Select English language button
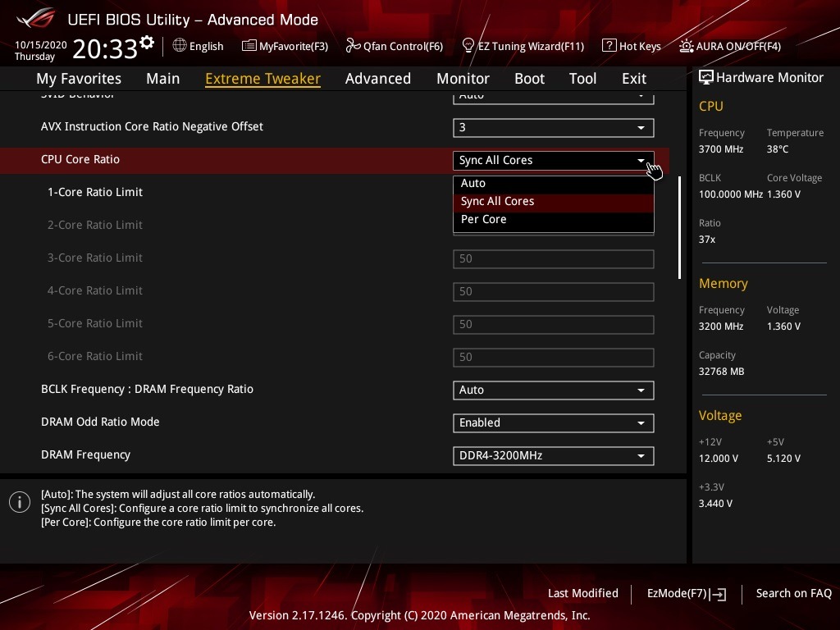 tap(199, 46)
